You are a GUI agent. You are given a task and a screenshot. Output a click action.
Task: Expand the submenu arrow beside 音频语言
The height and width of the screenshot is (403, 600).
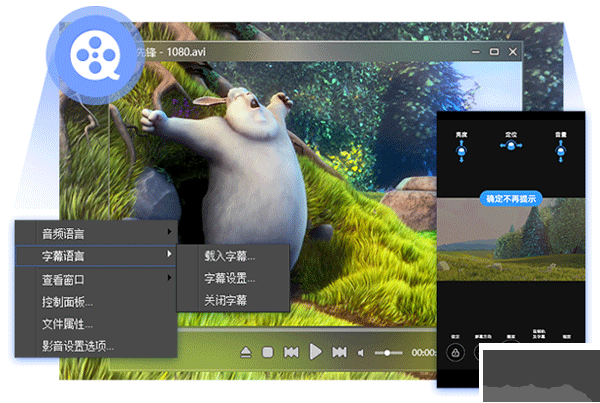[169, 232]
